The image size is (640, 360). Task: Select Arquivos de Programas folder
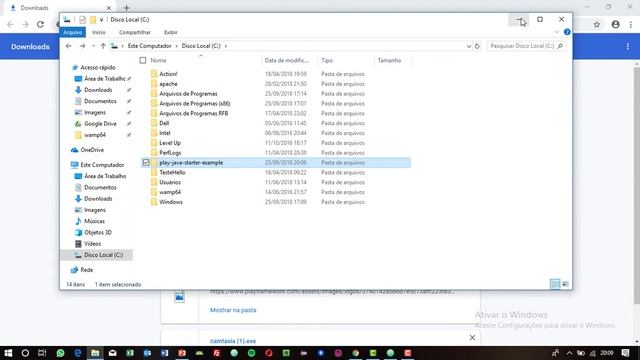[x=188, y=93]
